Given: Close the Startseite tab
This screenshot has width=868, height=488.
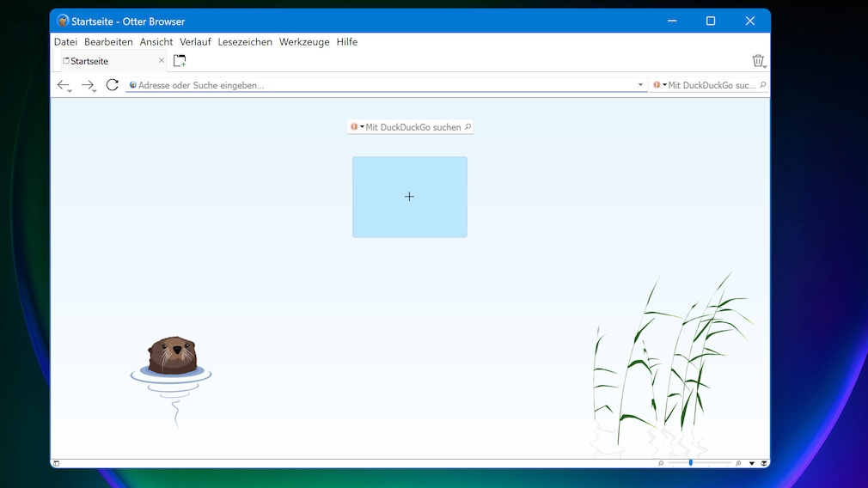Looking at the screenshot, I should coord(161,60).
